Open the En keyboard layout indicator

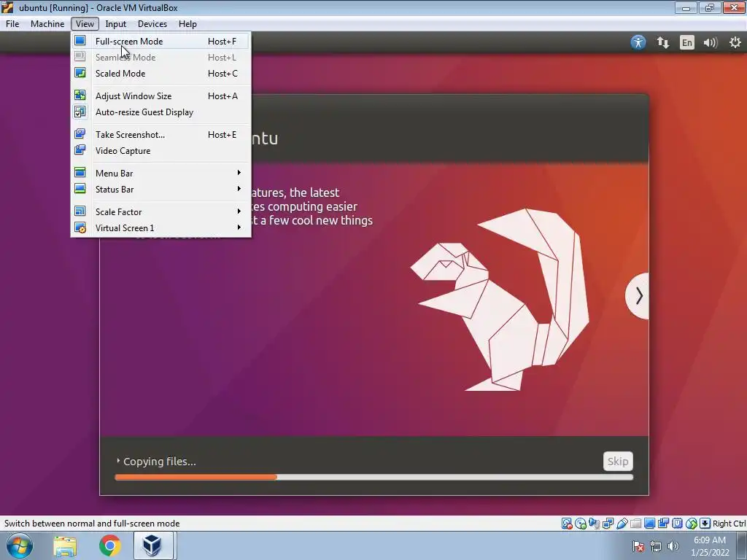point(686,42)
